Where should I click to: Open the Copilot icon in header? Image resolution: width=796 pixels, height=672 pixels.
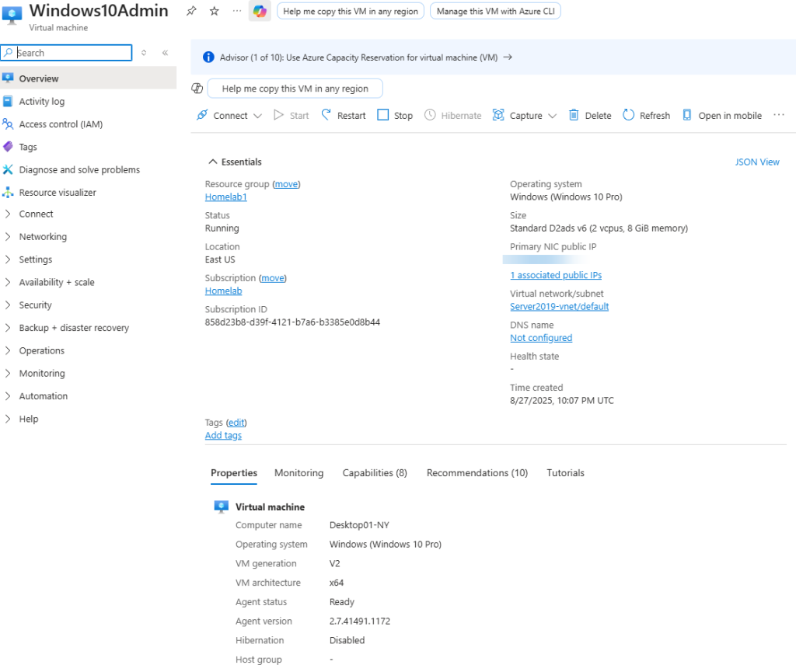point(260,11)
